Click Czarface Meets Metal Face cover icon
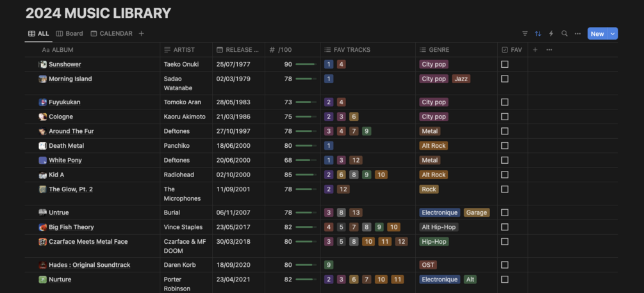Image resolution: width=644 pixels, height=293 pixels. pos(43,242)
